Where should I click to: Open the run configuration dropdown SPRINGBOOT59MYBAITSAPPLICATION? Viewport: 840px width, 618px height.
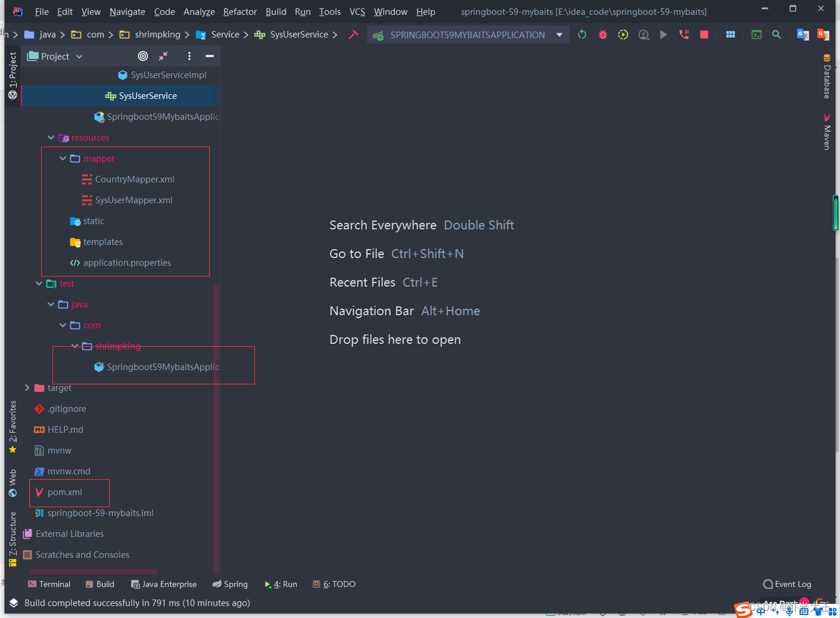[x=468, y=35]
